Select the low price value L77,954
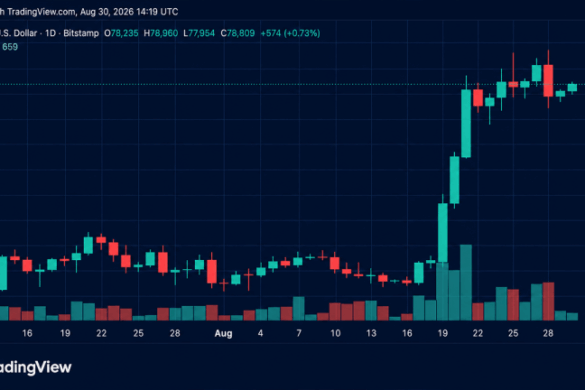The image size is (585, 390). (x=199, y=33)
